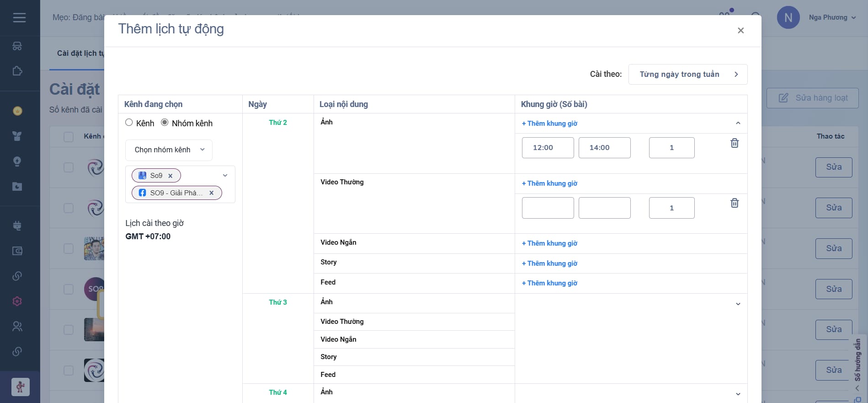Click the empty start time field for Video Thường

(x=548, y=208)
